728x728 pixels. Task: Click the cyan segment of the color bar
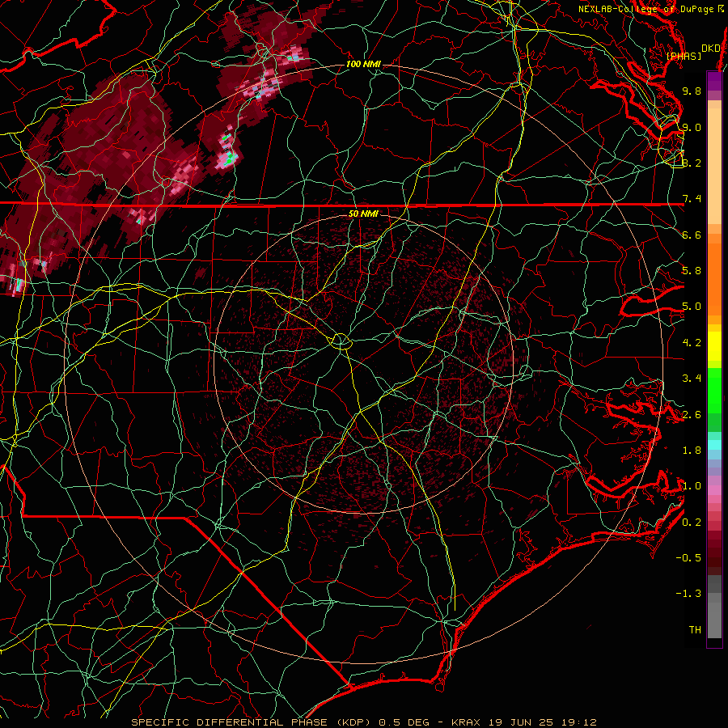[x=714, y=445]
